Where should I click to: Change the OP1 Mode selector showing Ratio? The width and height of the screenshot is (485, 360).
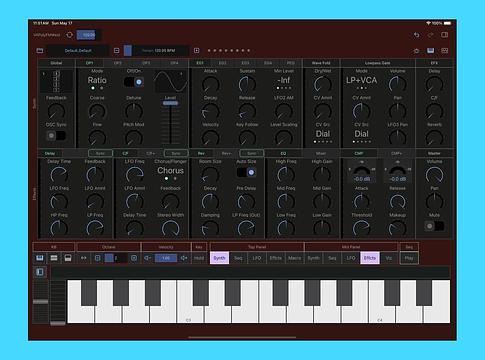click(97, 80)
